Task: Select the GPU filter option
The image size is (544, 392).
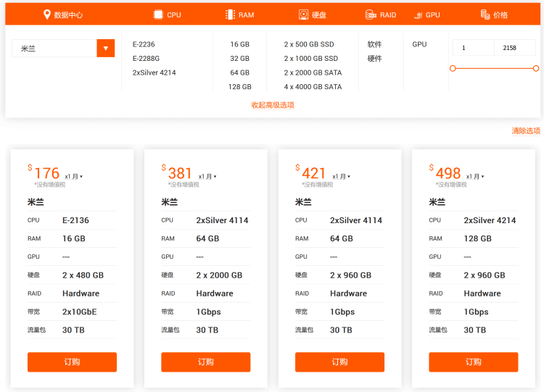Action: coord(419,44)
